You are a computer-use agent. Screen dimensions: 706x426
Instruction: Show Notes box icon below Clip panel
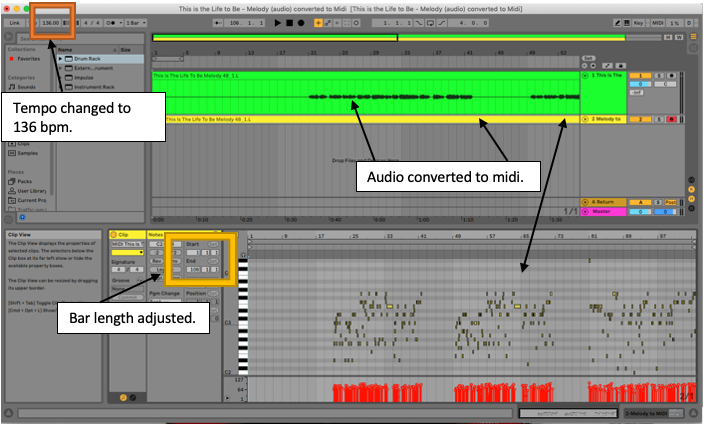click(123, 398)
